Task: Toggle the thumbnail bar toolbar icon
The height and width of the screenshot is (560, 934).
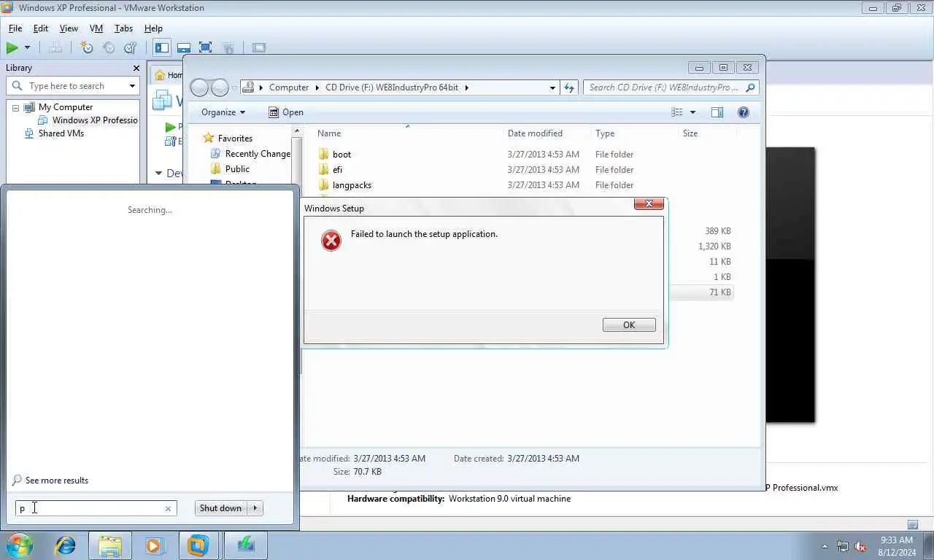Action: tap(184, 47)
